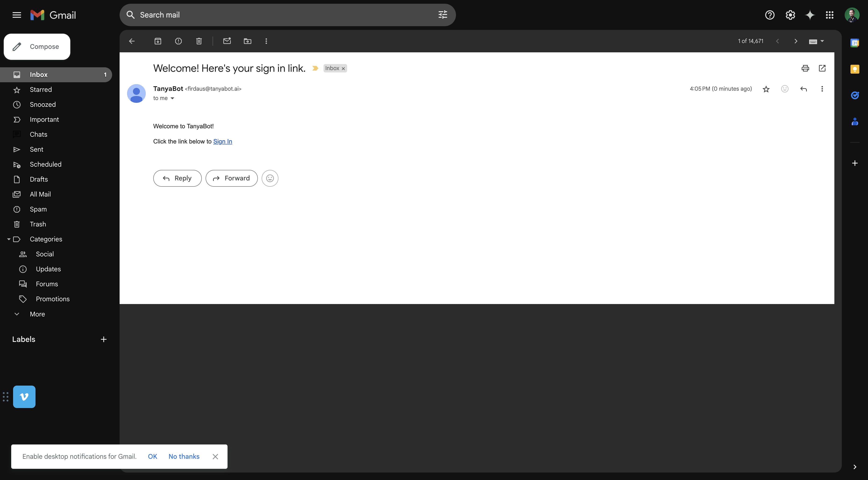The width and height of the screenshot is (868, 480).
Task: Go back to inbox arrow
Action: pyautogui.click(x=132, y=41)
